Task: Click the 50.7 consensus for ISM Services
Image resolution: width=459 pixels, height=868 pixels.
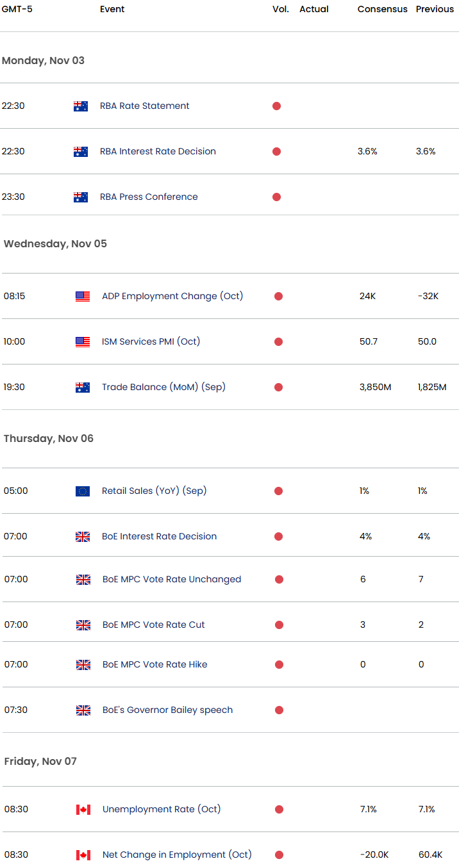Action: coord(369,342)
